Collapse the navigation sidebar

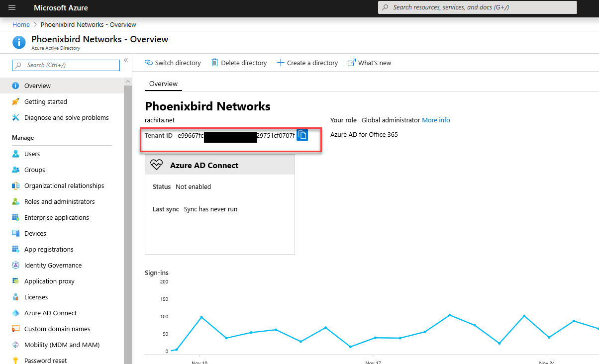(x=126, y=59)
